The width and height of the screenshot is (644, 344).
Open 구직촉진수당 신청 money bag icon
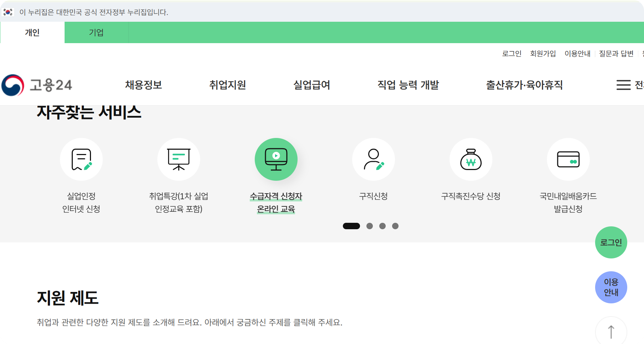[471, 159]
